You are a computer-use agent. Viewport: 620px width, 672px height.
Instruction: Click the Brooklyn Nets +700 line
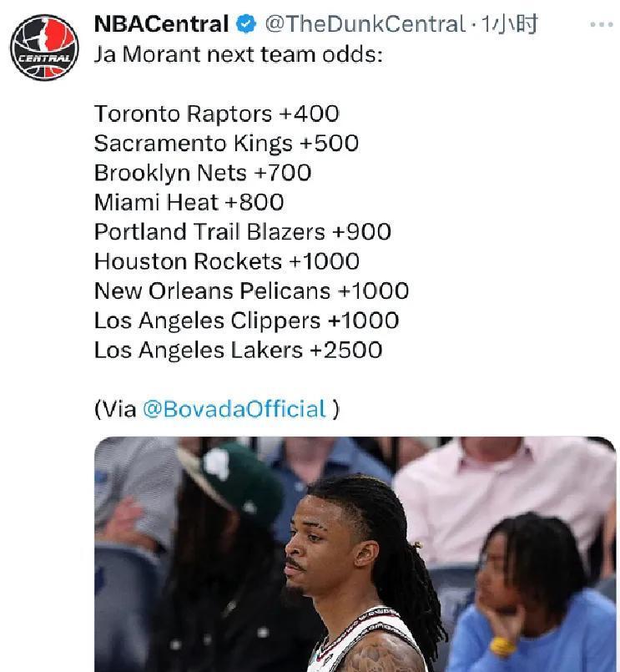(x=202, y=173)
